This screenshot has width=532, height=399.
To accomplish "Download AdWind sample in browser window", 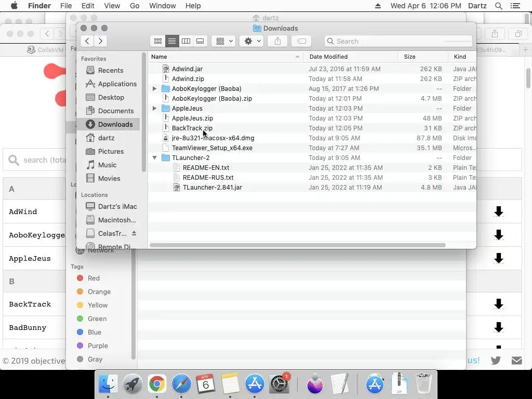I will tap(498, 211).
